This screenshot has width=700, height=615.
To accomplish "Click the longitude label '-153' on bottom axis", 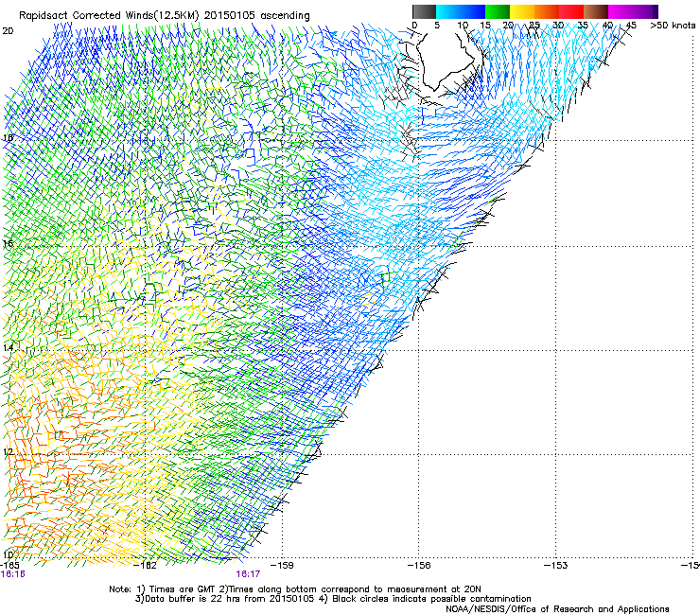I will click(556, 566).
